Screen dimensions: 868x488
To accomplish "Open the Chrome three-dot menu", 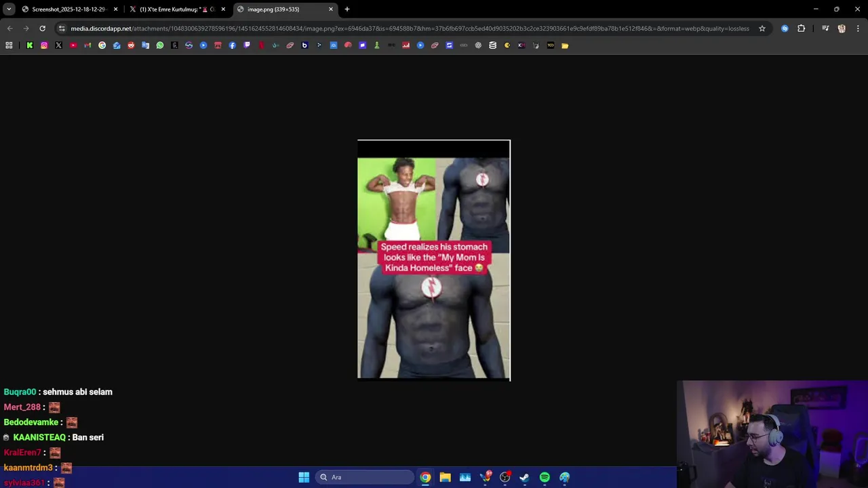I will 859,28.
